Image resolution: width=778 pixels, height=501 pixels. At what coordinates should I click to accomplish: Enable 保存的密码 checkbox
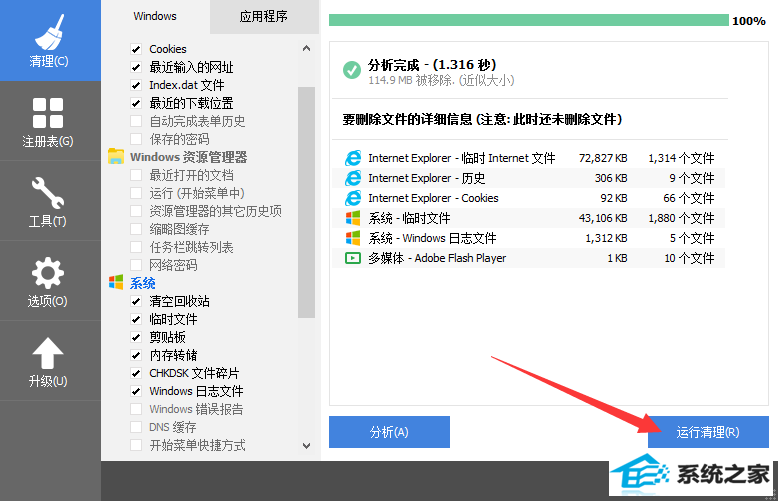click(x=136, y=139)
